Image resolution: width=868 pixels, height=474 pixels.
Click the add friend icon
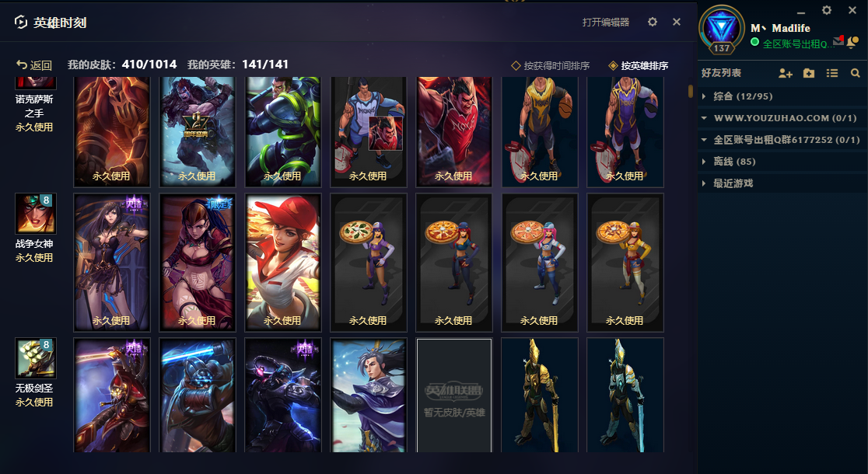coord(785,73)
